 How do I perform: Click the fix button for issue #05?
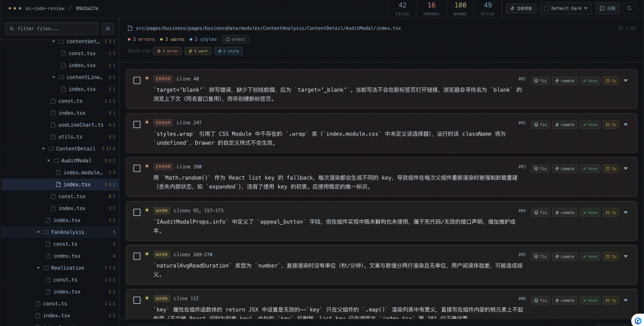[540, 257]
